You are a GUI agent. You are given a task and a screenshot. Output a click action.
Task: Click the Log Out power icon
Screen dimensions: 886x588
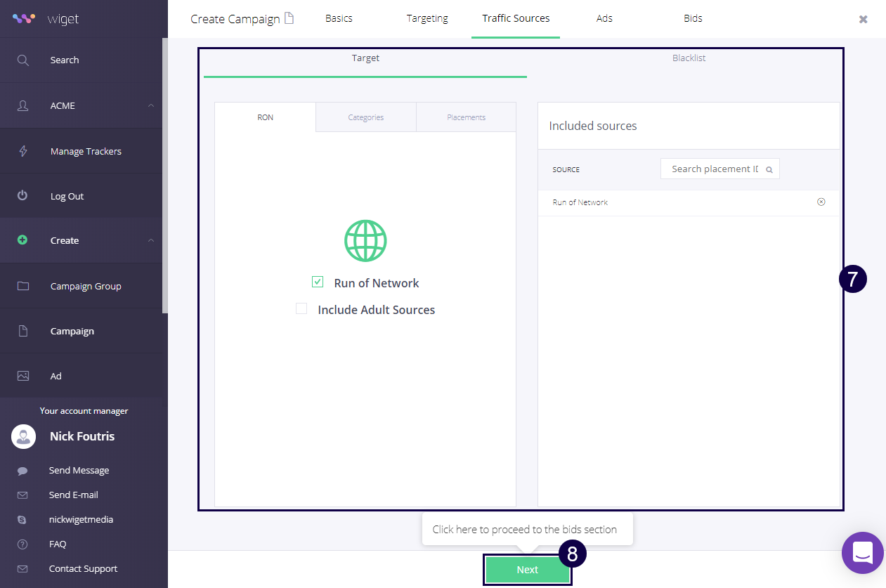(23, 196)
